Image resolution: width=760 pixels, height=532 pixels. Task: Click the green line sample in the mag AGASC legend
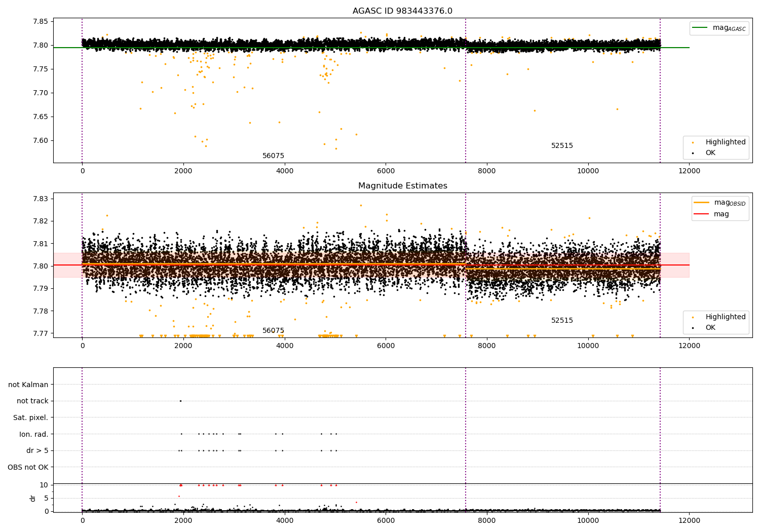tap(700, 28)
